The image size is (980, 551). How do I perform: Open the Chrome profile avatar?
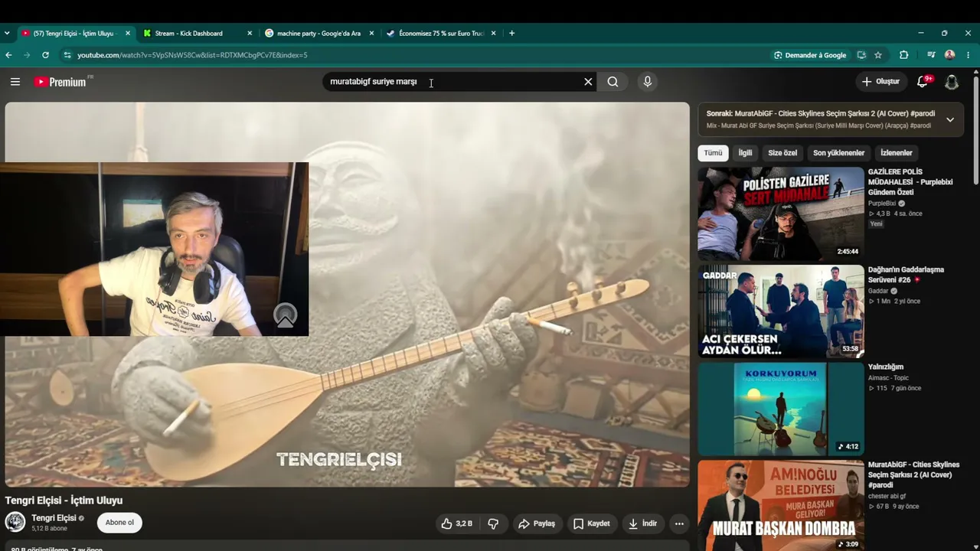(950, 55)
